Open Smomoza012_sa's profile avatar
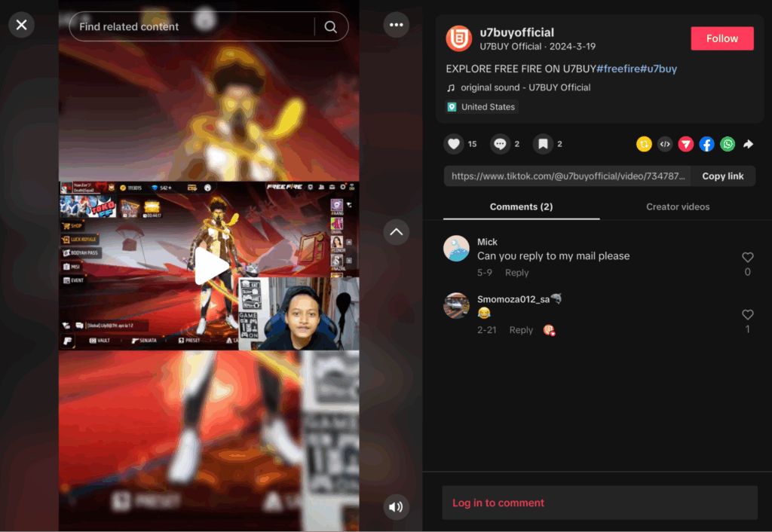This screenshot has width=772, height=532. pos(456,306)
